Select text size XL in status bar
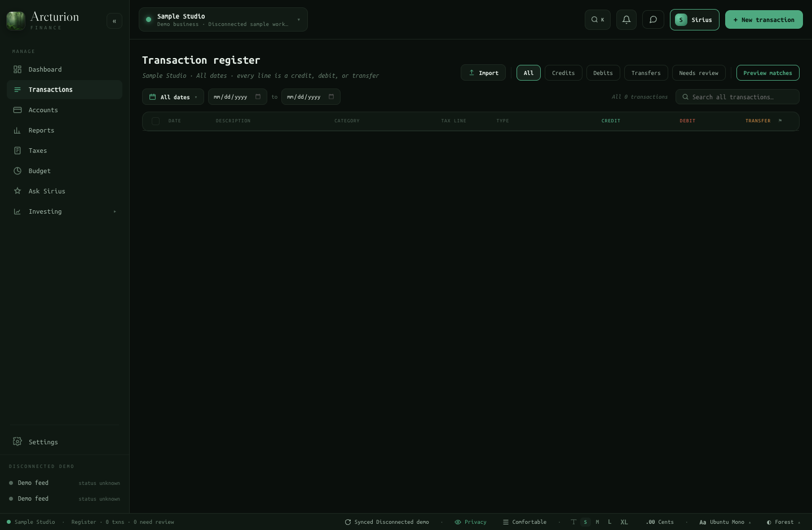 [x=624, y=522]
